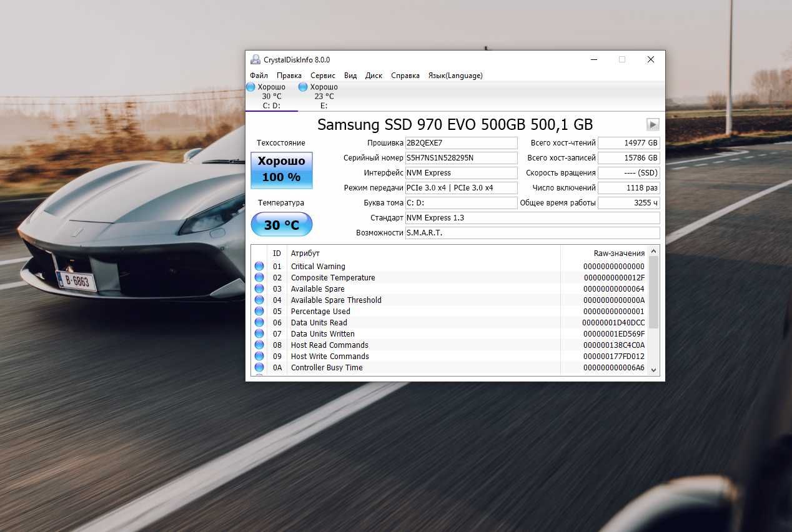Viewport: 792px width, 532px height.
Task: Click status orb for Controller Busy Time row
Action: click(259, 368)
